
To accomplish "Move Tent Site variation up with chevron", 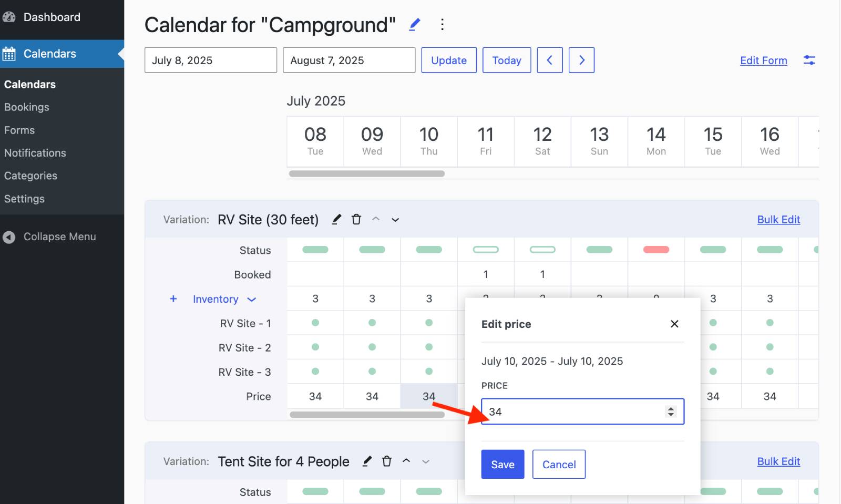I will [x=406, y=461].
